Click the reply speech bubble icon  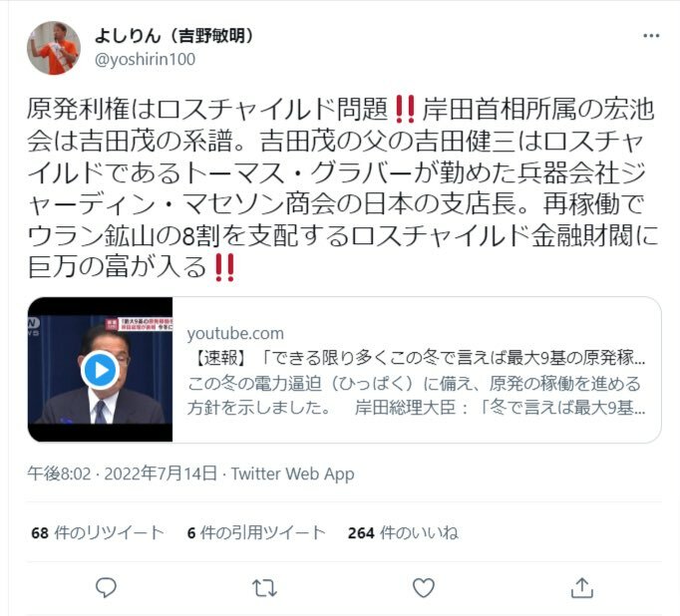coord(106,588)
